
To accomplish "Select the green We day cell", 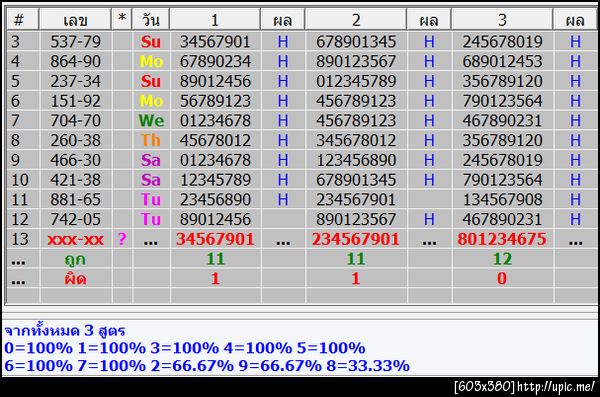I will point(151,121).
